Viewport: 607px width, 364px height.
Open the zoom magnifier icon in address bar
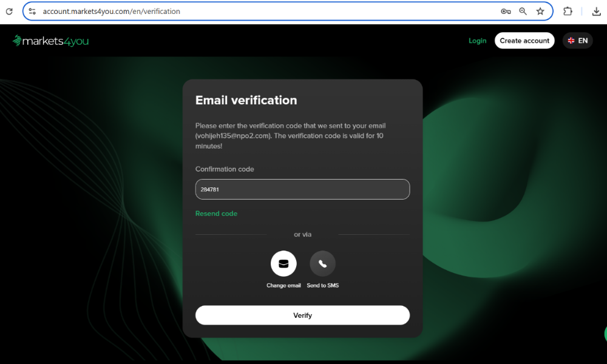click(x=523, y=12)
